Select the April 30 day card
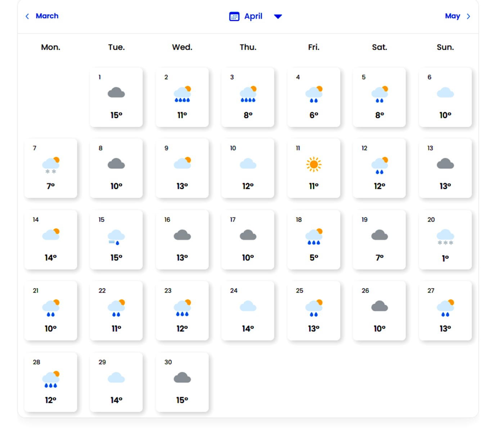Image resolution: width=504 pixels, height=428 pixels. coord(182,382)
